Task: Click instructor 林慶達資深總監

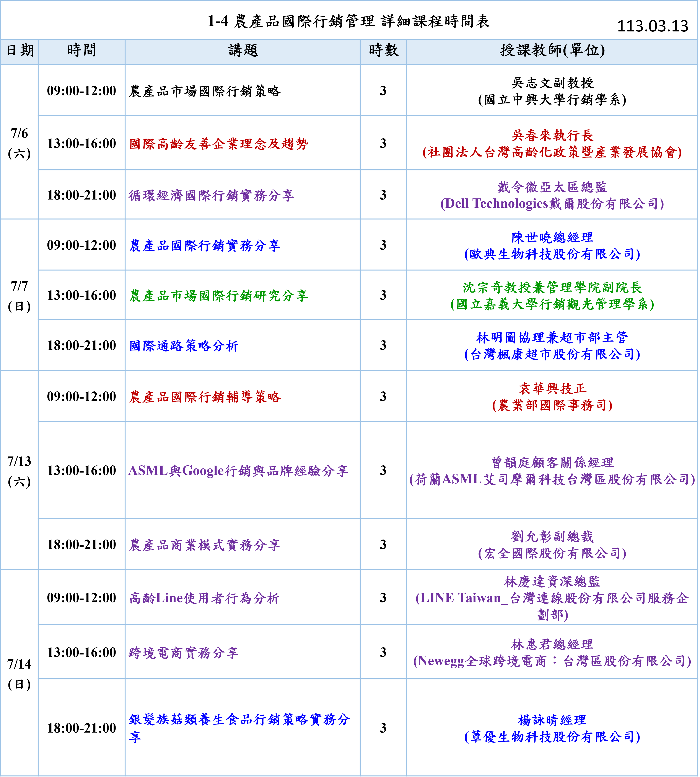Action: pyautogui.click(x=552, y=581)
